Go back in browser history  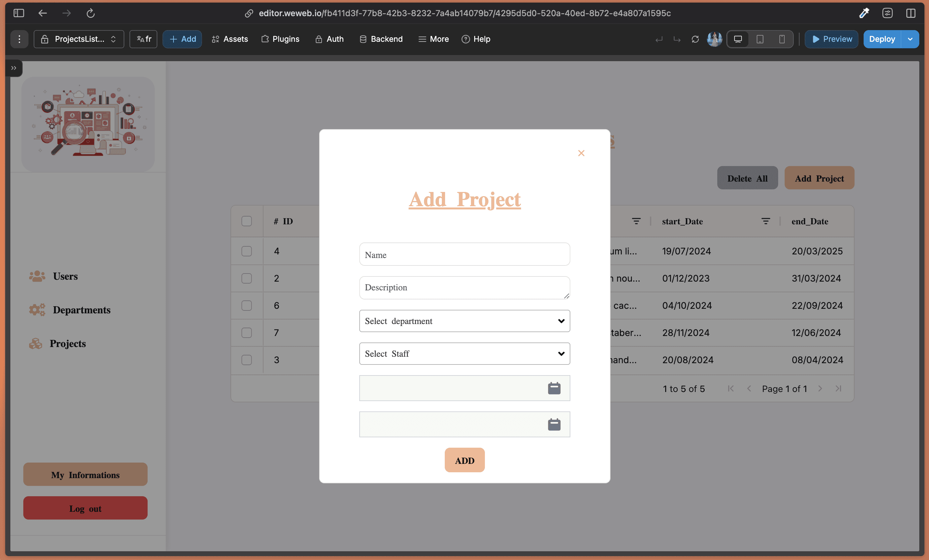[x=43, y=13]
